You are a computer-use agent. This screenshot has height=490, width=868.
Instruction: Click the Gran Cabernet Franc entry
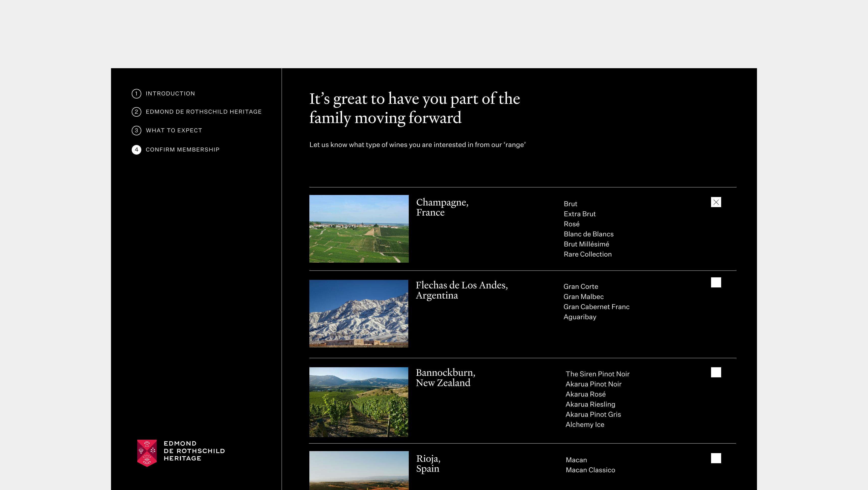[x=596, y=307]
